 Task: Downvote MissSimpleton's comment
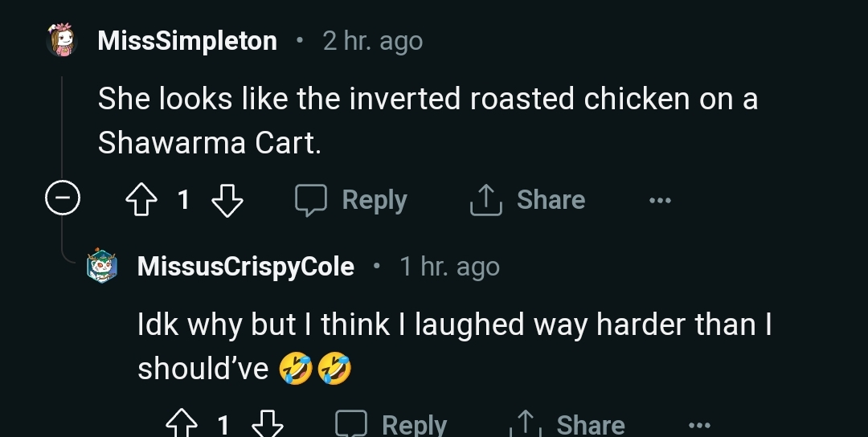227,200
